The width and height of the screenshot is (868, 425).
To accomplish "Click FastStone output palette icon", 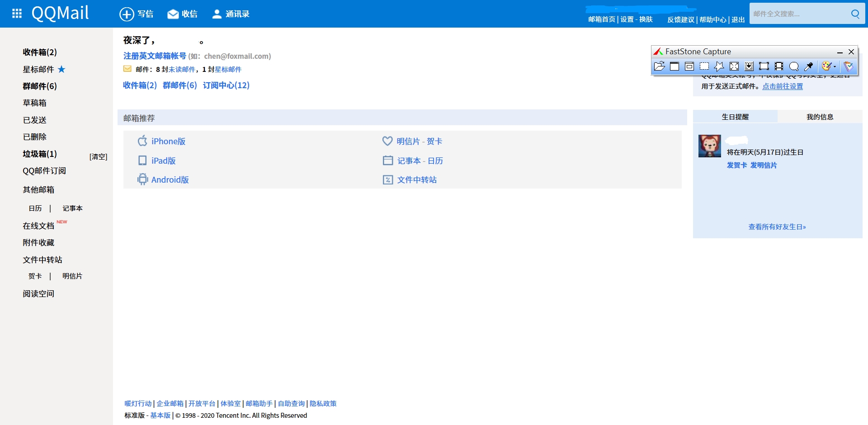I will coord(826,66).
